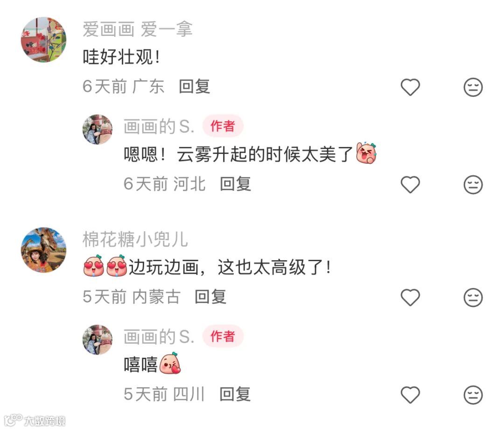504x430 pixels.
Task: Open profile via username 爱画画 爱一拿
Action: pyautogui.click(x=138, y=29)
